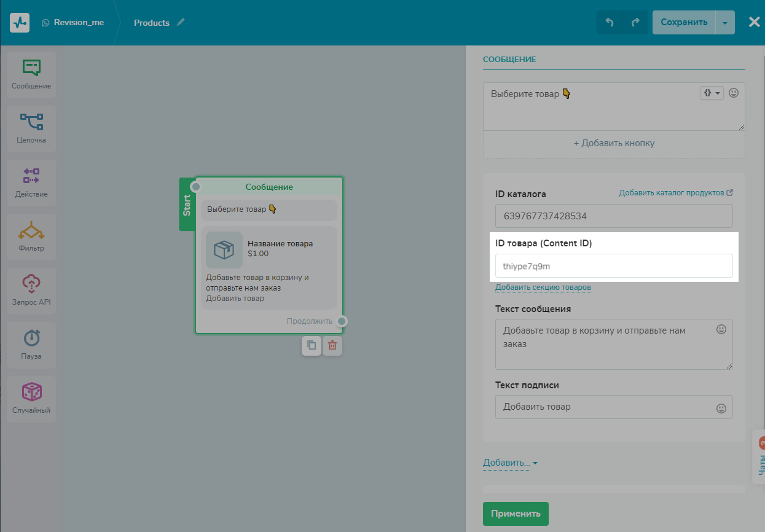Image resolution: width=765 pixels, height=532 pixels.
Task: Rename the flow using pencil icon
Action: click(181, 22)
